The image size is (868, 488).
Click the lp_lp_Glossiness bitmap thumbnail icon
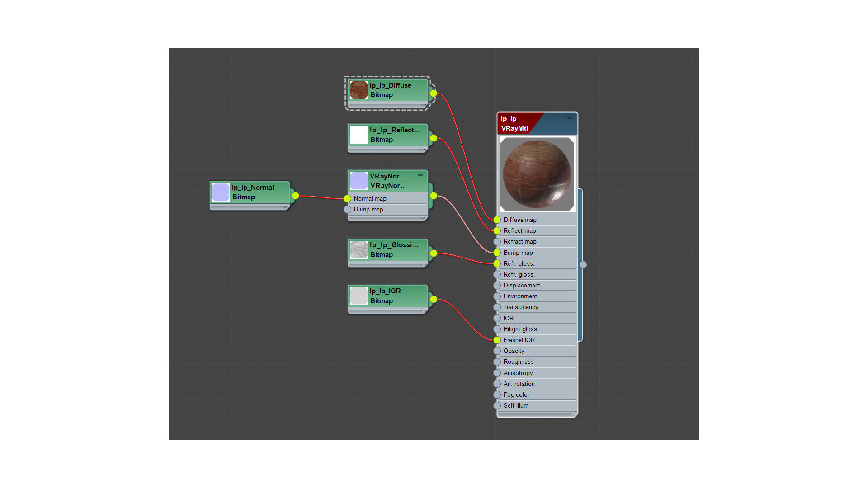[x=359, y=250]
